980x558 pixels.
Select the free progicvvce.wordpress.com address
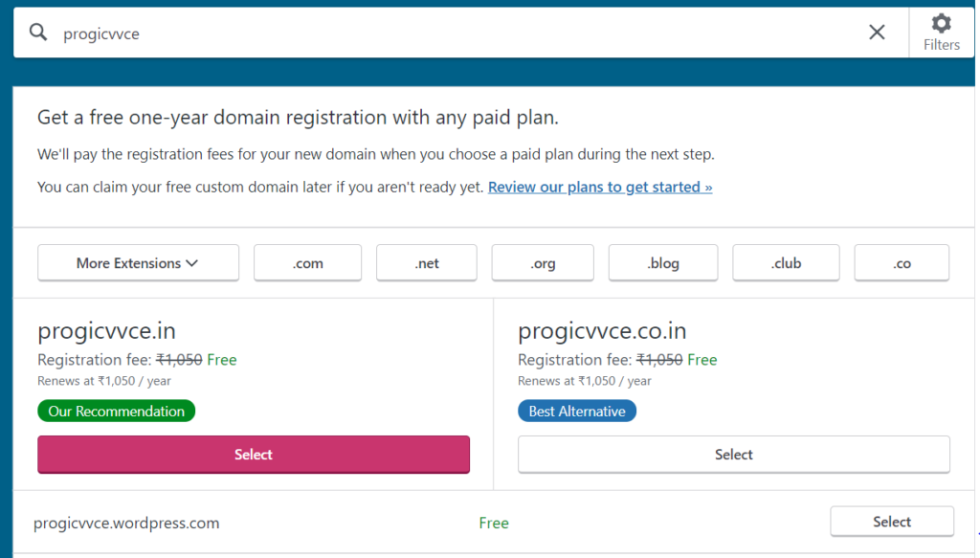pyautogui.click(x=892, y=522)
